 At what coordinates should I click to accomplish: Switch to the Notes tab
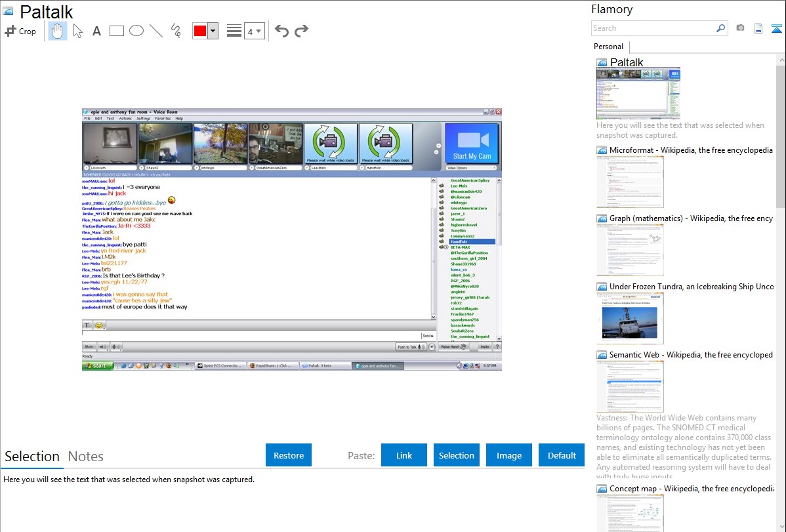tap(86, 457)
